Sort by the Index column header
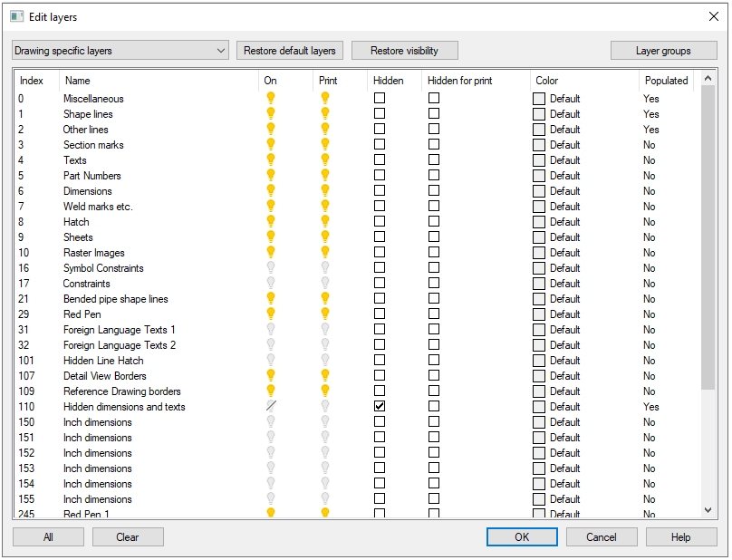Screen dimensions: 732x560 coord(37,81)
